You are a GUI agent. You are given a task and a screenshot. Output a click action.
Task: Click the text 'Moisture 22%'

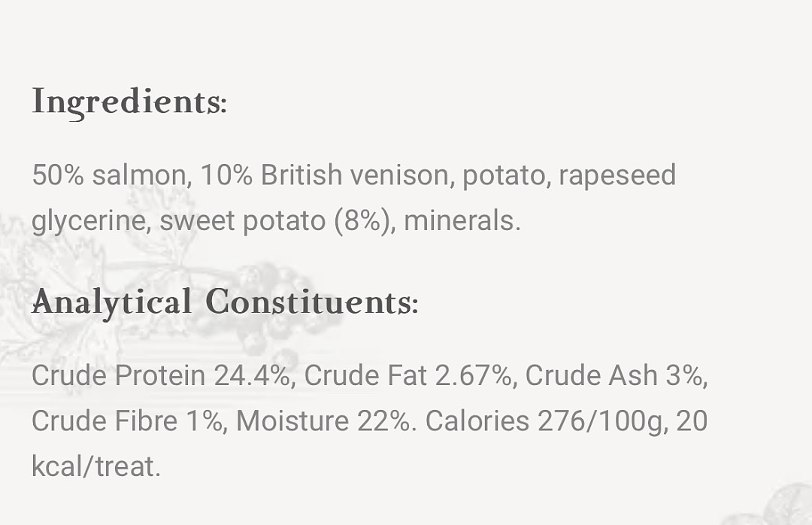323,420
